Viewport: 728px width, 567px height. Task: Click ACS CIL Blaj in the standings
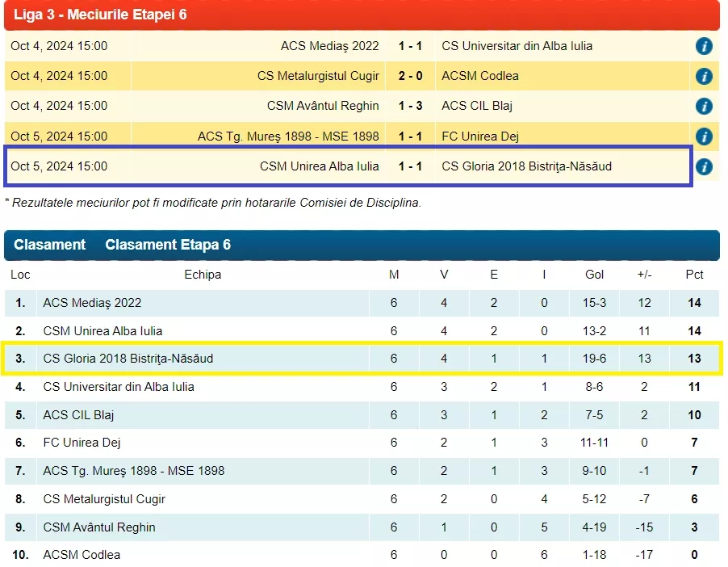(78, 415)
